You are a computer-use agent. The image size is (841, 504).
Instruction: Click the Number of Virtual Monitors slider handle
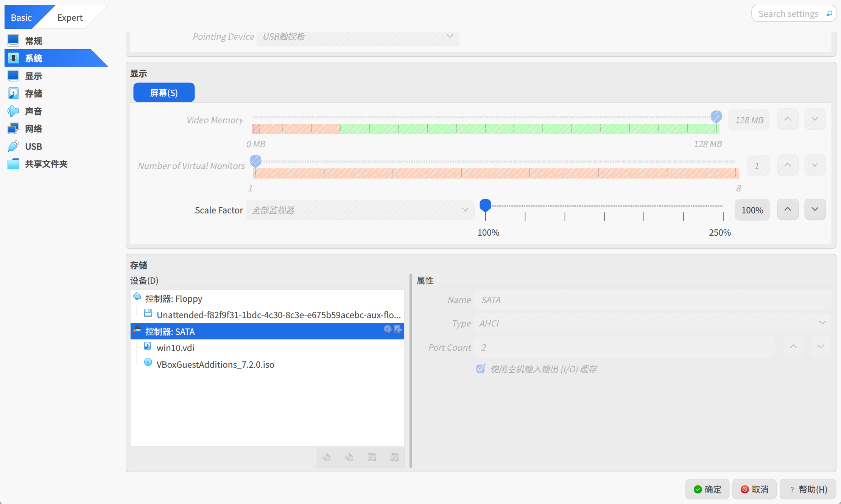[x=255, y=162]
